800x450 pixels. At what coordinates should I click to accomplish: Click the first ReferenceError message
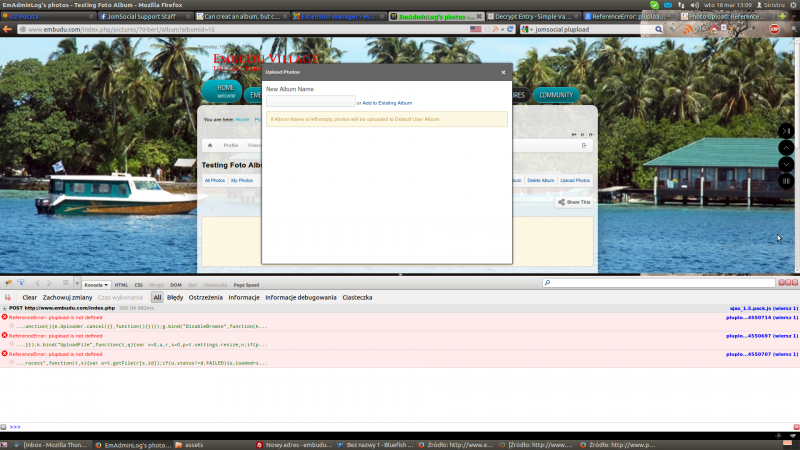56,317
